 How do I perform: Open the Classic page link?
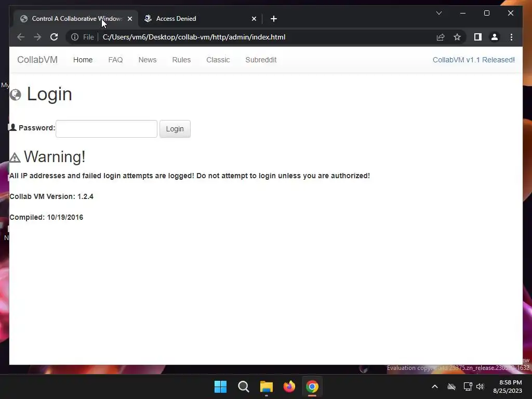218,60
